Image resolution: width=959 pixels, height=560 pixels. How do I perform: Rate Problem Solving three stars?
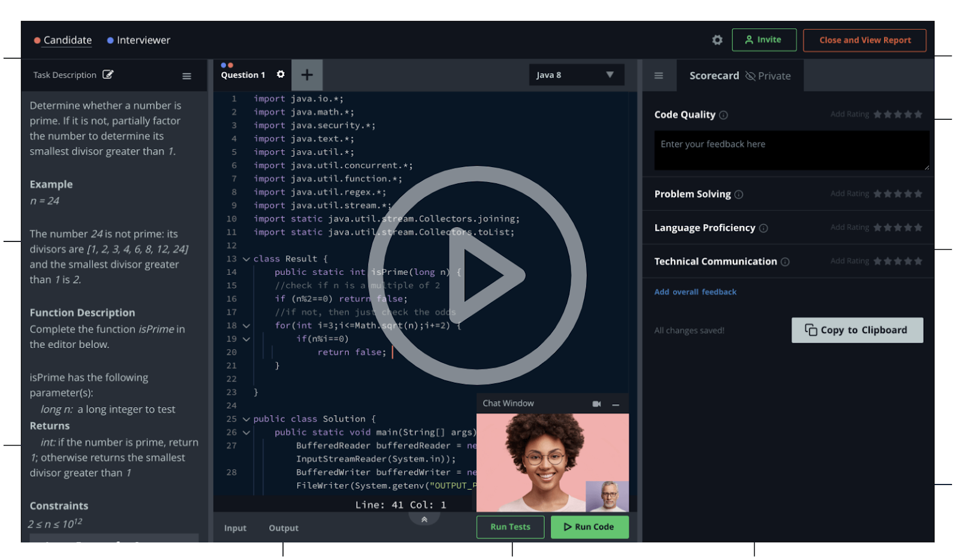pyautogui.click(x=898, y=194)
